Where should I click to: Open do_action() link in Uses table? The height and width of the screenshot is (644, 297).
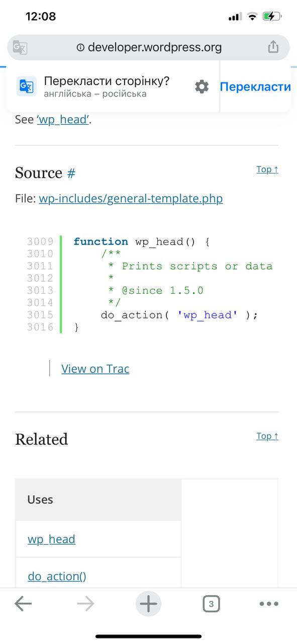point(57,576)
